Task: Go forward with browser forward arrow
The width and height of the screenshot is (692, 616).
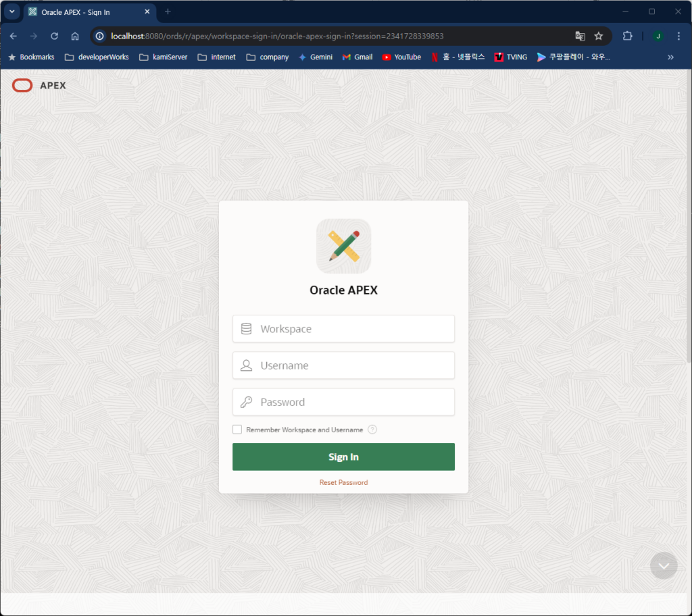Action: [34, 36]
